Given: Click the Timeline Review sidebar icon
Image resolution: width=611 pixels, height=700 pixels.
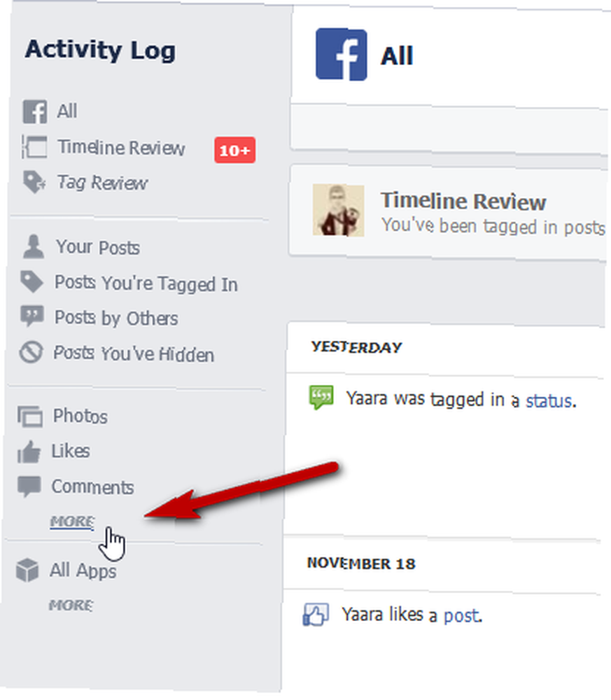Looking at the screenshot, I should pyautogui.click(x=34, y=147).
